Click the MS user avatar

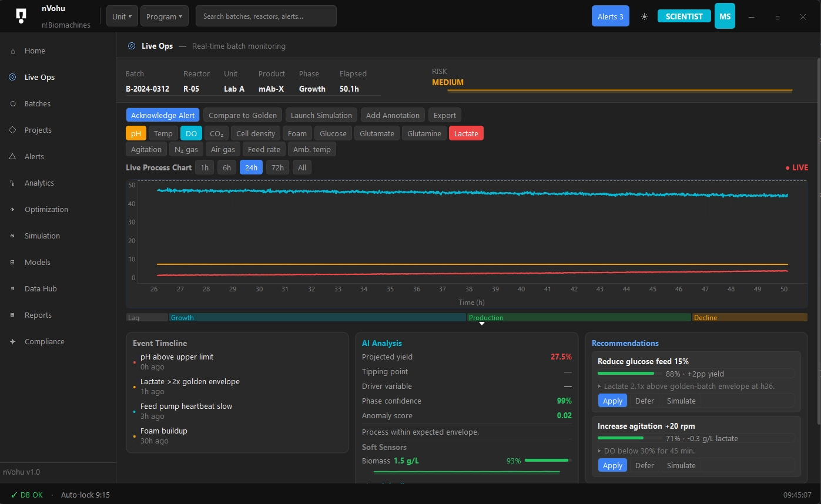coord(725,16)
